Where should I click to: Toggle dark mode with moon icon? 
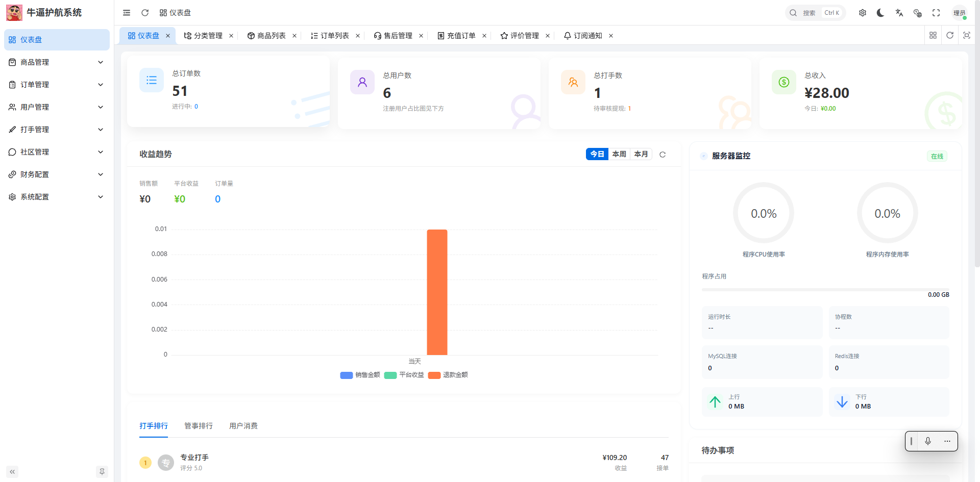(x=880, y=13)
